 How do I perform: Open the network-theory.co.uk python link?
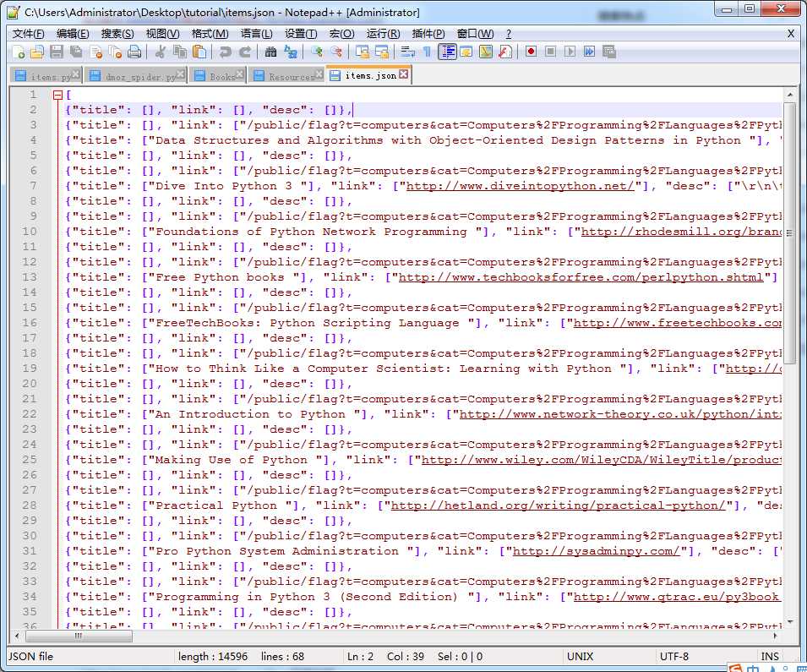click(x=620, y=414)
